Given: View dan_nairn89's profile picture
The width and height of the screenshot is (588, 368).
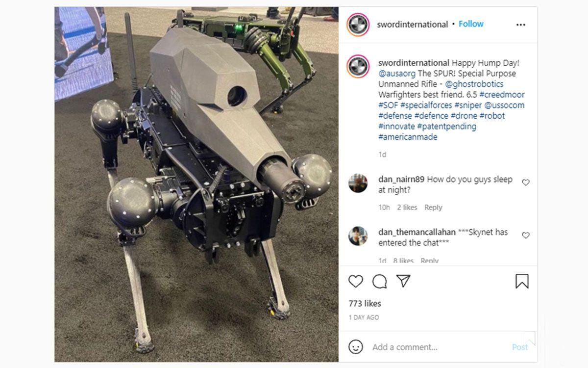Looking at the screenshot, I should point(358,183).
